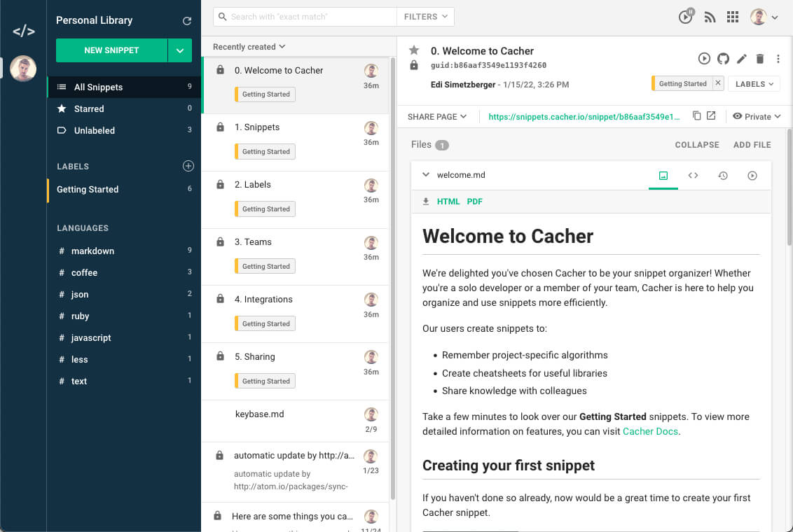Click COLLAPSE to collapse files
Screen dimensions: 793x532
(x=697, y=145)
